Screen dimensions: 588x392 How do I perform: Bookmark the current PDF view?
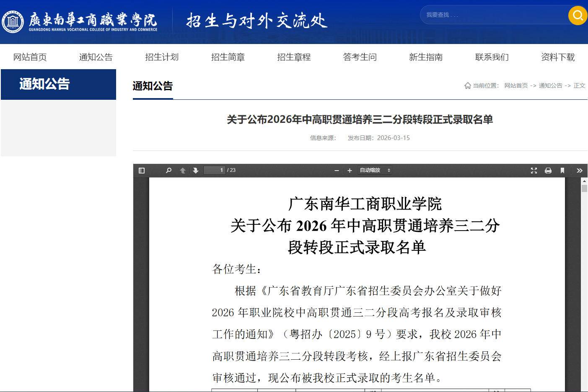tap(562, 170)
